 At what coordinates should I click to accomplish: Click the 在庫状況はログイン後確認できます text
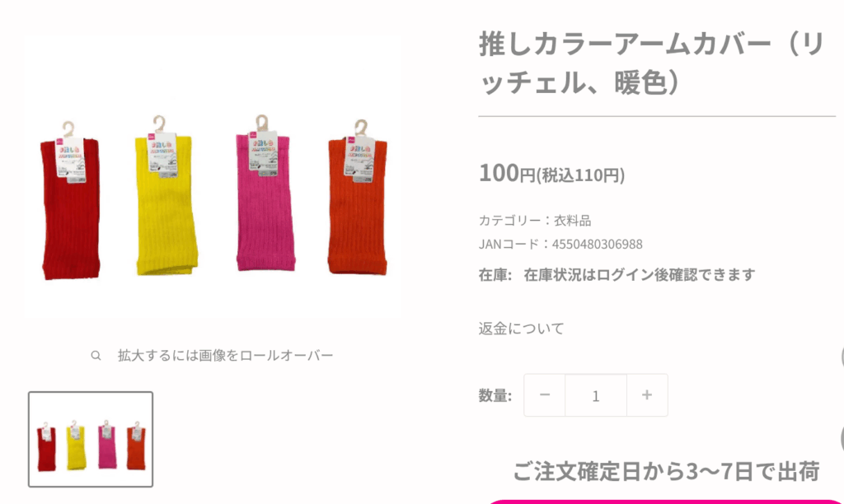[x=640, y=275]
